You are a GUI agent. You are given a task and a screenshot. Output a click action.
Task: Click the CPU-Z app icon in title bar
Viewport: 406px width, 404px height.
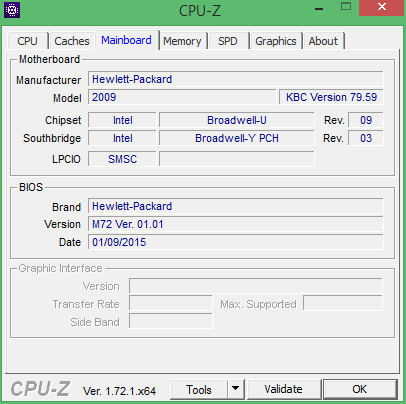(12, 10)
